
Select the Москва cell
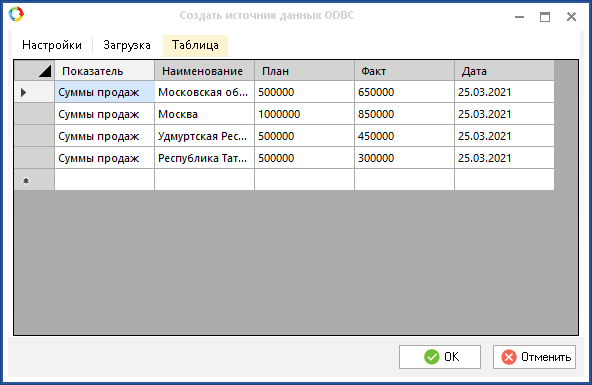pos(204,114)
